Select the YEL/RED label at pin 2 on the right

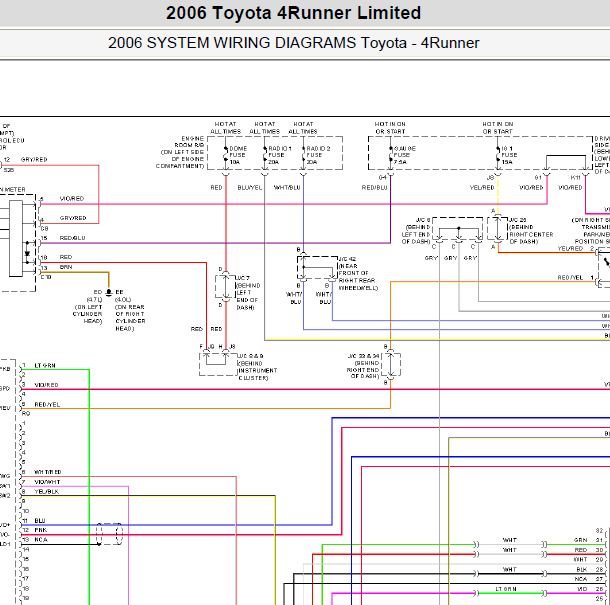point(570,248)
